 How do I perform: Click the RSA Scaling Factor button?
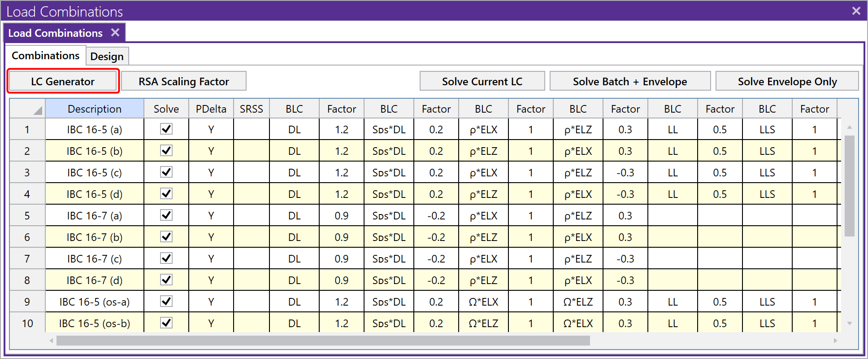(x=183, y=81)
